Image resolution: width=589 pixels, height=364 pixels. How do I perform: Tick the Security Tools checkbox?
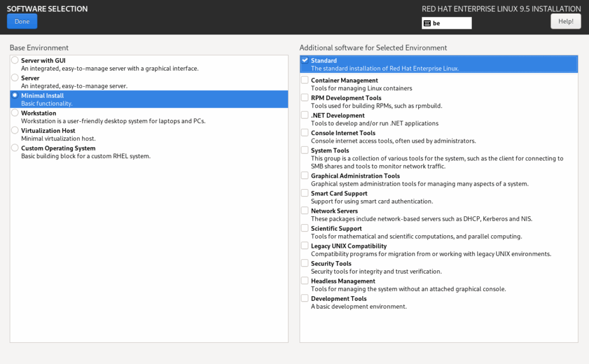pos(305,263)
